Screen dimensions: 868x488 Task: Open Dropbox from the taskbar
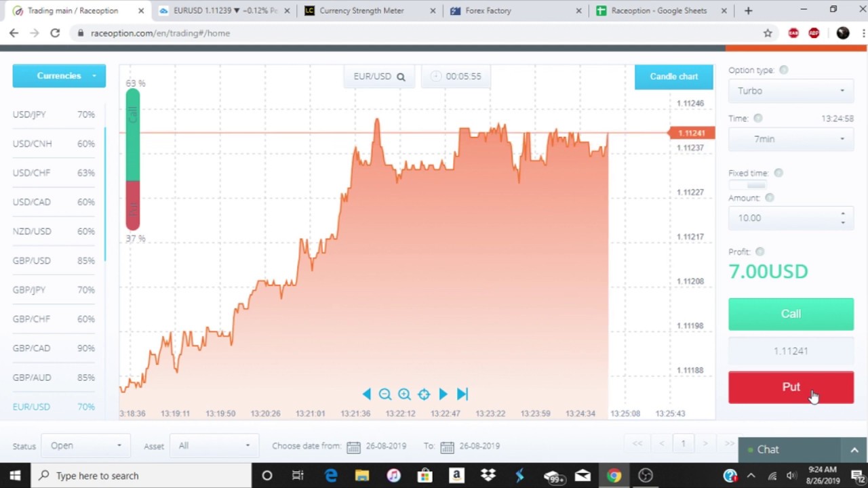click(488, 475)
